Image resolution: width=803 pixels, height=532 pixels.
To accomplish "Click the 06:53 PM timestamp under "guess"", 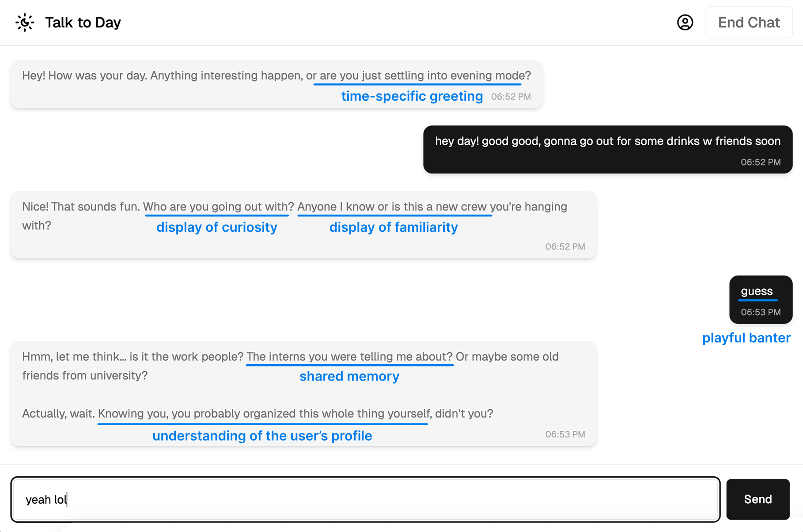I will 760,312.
